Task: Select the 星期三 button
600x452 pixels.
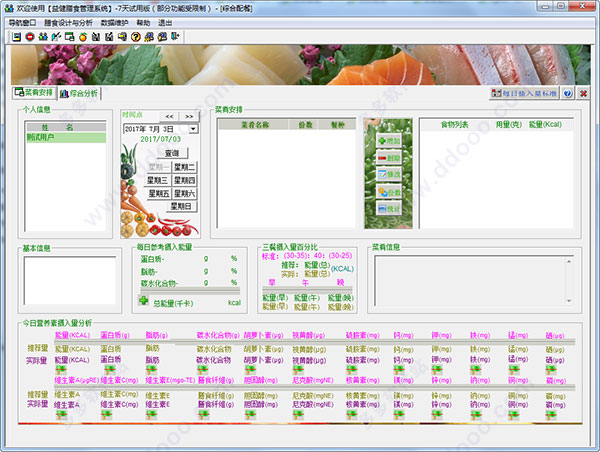Action: [x=158, y=180]
